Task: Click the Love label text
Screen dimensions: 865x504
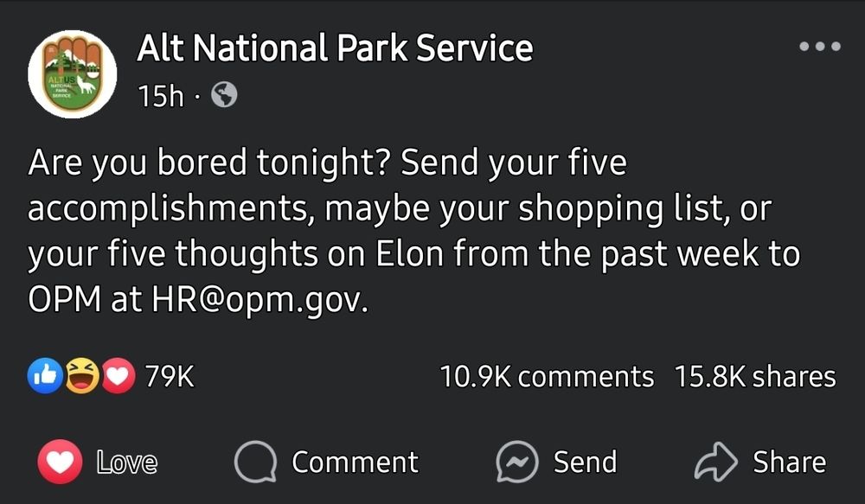Action: (x=127, y=462)
